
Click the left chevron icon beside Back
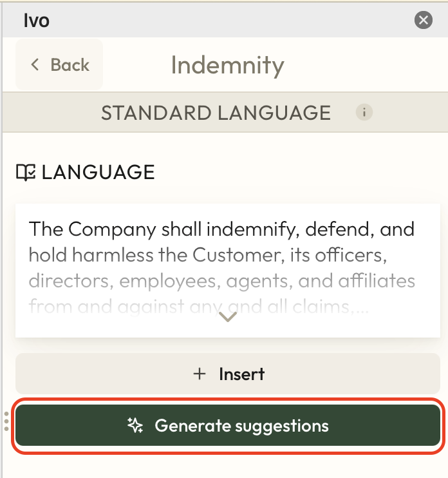click(35, 64)
